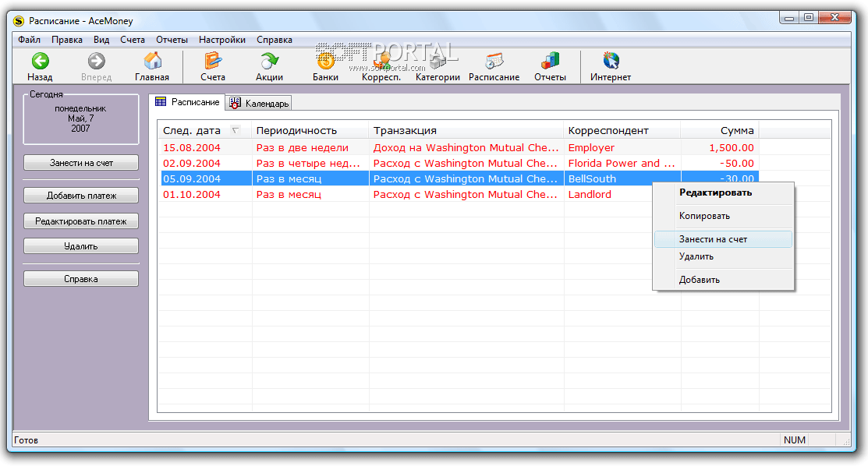The width and height of the screenshot is (868, 466).
Task: Sort by the Периодичность column header
Action: 310,131
